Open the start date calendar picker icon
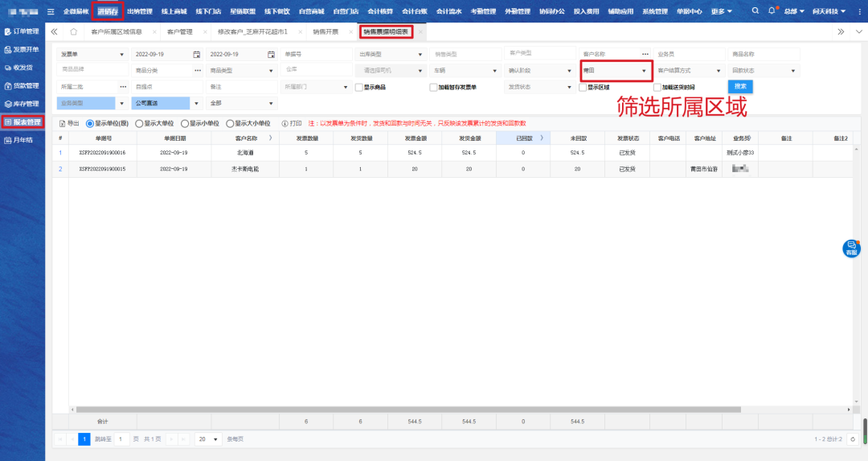Screen dimensions: 868x461 click(196, 54)
